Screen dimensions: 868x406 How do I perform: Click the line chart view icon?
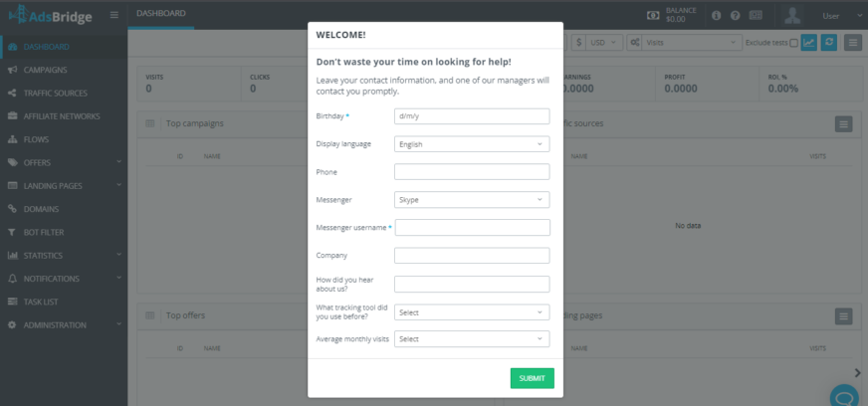(x=809, y=43)
